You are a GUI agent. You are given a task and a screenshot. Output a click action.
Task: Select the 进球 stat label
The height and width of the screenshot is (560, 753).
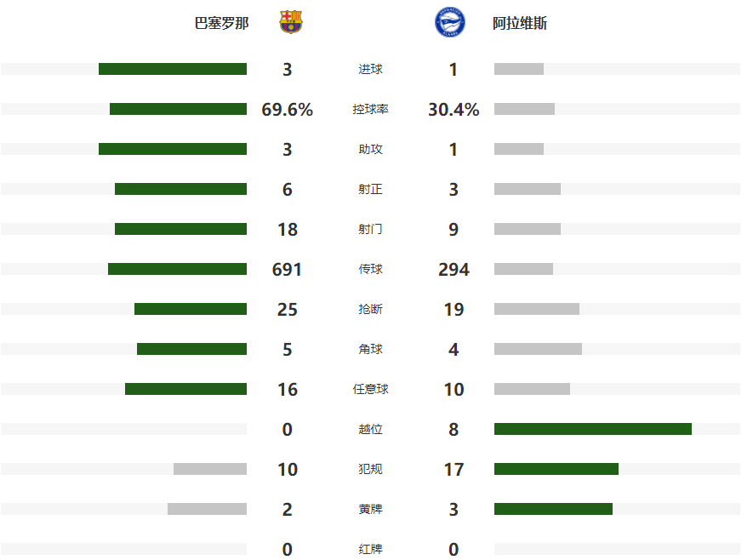click(370, 70)
